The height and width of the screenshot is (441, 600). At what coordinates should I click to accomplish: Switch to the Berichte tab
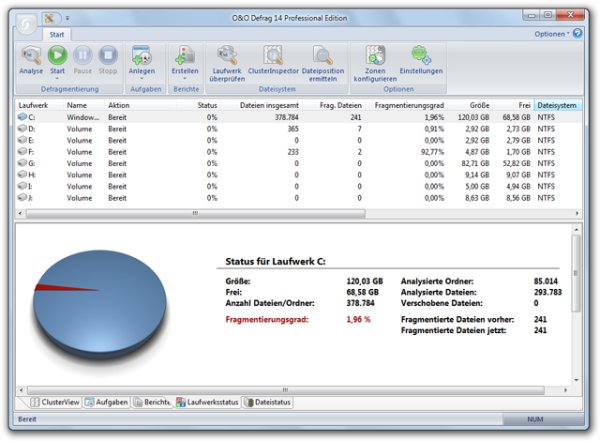coord(152,402)
